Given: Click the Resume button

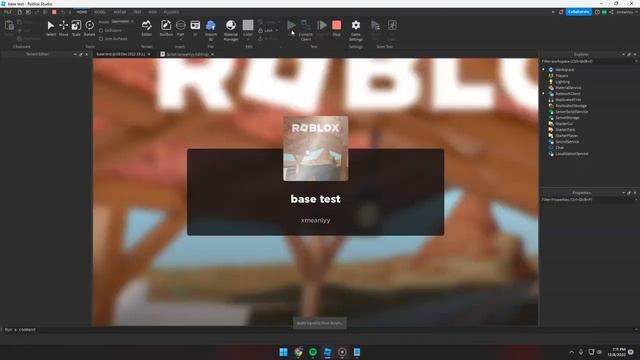Looking at the screenshot, I should [x=322, y=25].
